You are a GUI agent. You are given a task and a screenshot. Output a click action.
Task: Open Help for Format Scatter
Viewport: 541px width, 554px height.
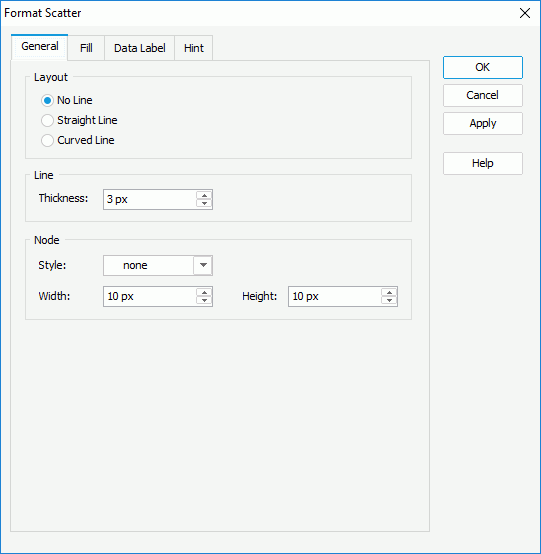pyautogui.click(x=483, y=163)
